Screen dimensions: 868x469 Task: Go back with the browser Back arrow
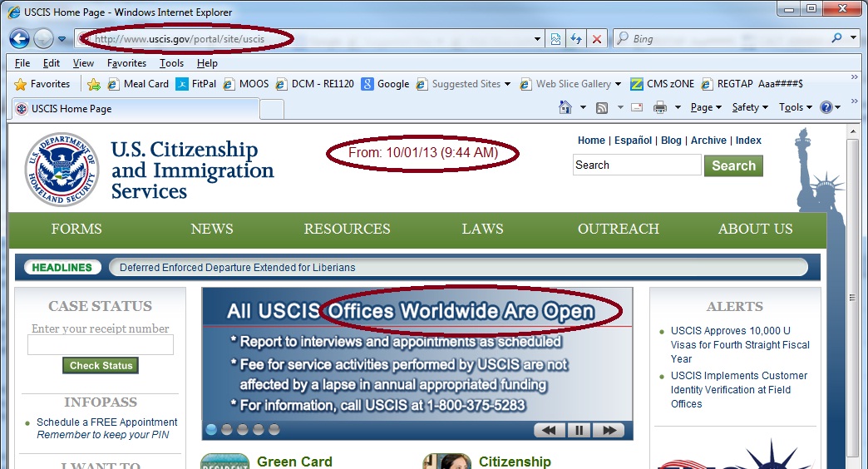pyautogui.click(x=19, y=39)
